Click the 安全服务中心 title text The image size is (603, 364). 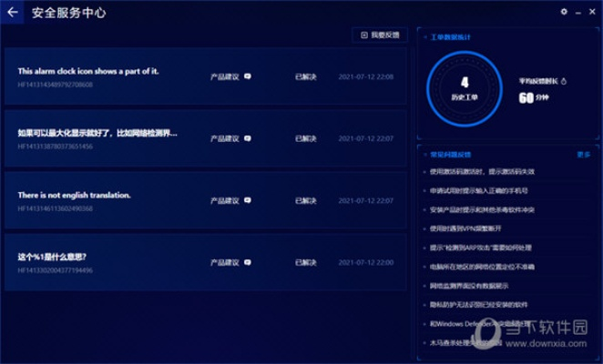[69, 13]
